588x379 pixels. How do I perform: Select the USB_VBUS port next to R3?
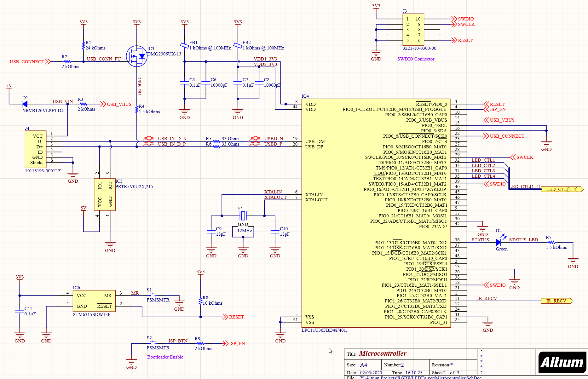click(116, 104)
